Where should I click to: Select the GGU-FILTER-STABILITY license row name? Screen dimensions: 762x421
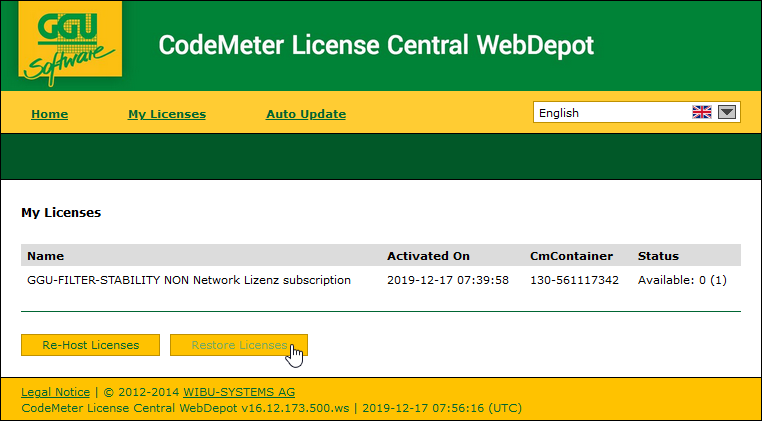(x=189, y=280)
